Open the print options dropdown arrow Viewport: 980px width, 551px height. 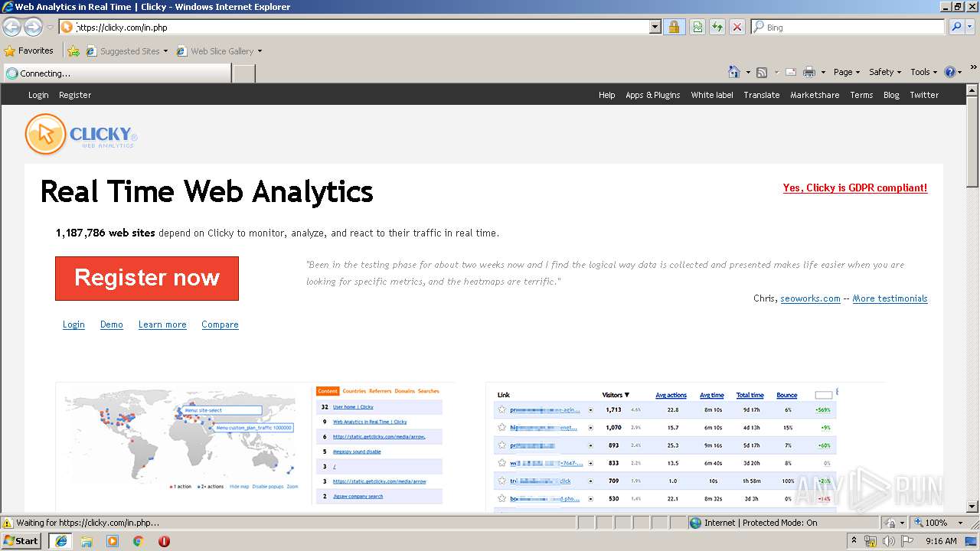point(823,72)
